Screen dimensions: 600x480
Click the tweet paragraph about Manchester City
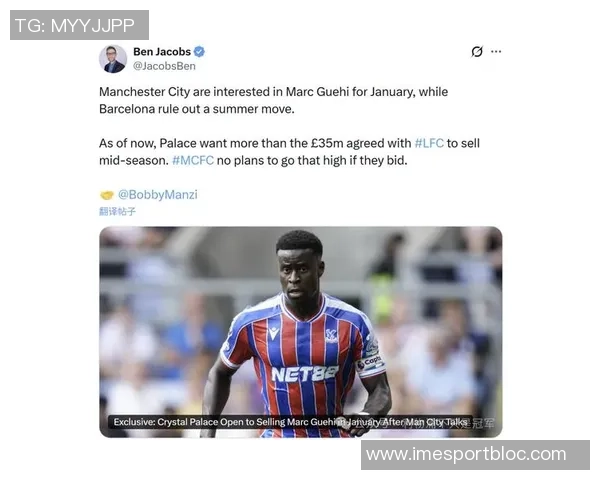(273, 100)
